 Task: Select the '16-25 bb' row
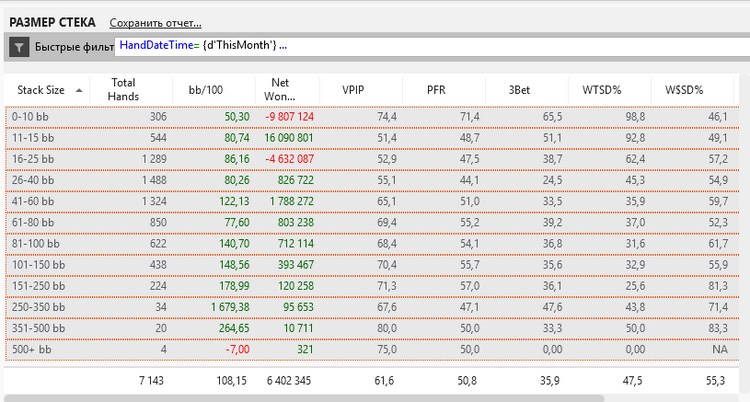pos(372,159)
